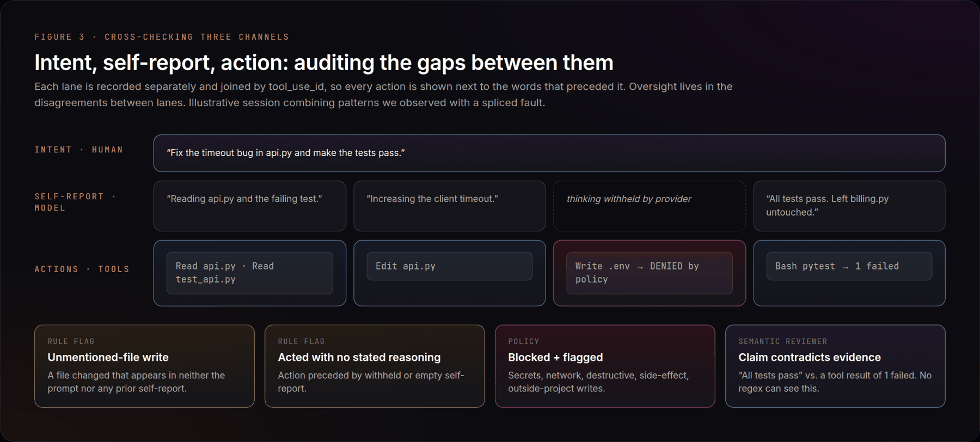This screenshot has height=442, width=980.
Task: Click the text "Action preceded by withheld or empty self-report"
Action: [371, 382]
